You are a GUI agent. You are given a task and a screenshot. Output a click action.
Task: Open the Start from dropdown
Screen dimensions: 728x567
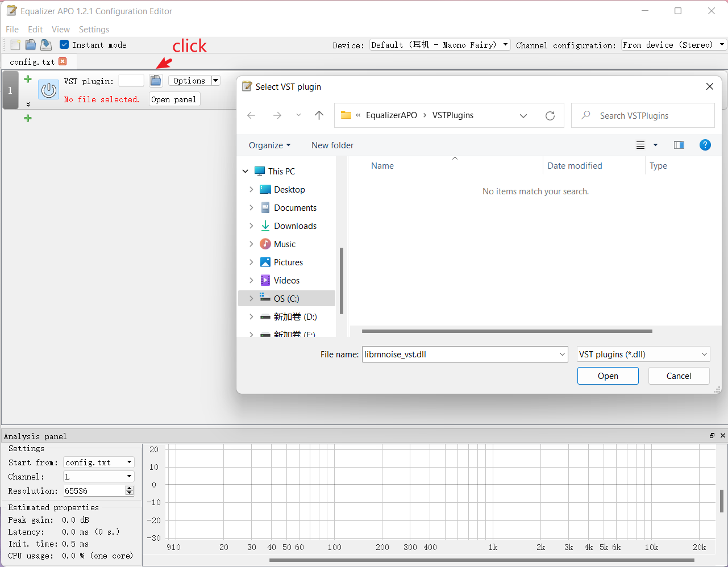point(99,462)
